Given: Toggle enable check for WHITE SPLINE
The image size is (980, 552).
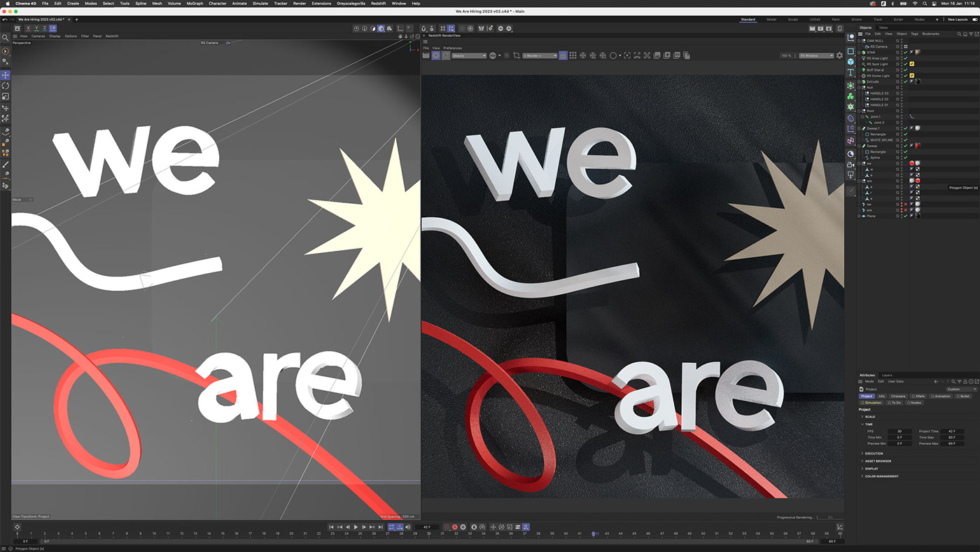Looking at the screenshot, I should click(x=905, y=140).
